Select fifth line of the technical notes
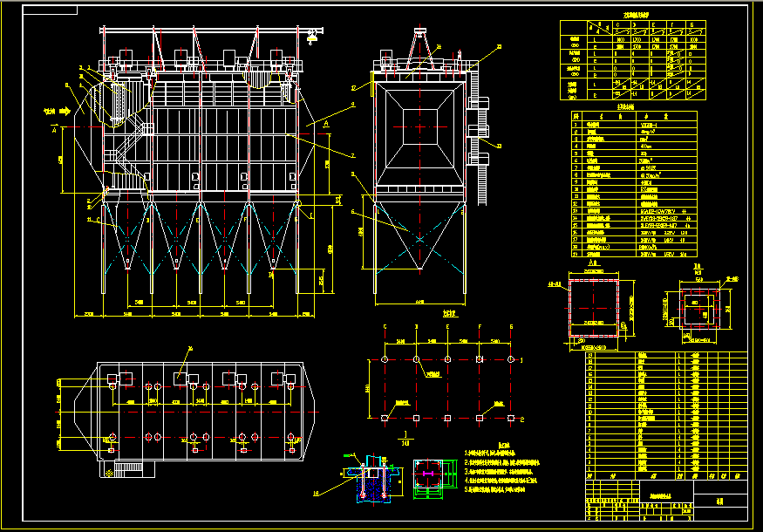The height and width of the screenshot is (532, 763). (495, 489)
